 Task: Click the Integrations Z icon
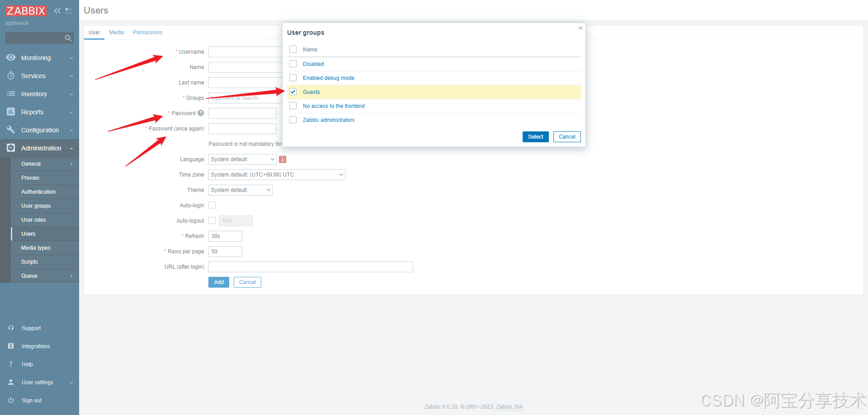click(x=11, y=346)
